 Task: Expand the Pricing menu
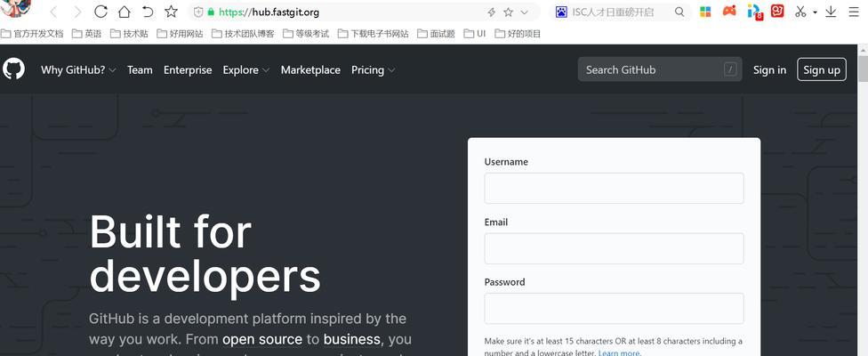(x=374, y=69)
